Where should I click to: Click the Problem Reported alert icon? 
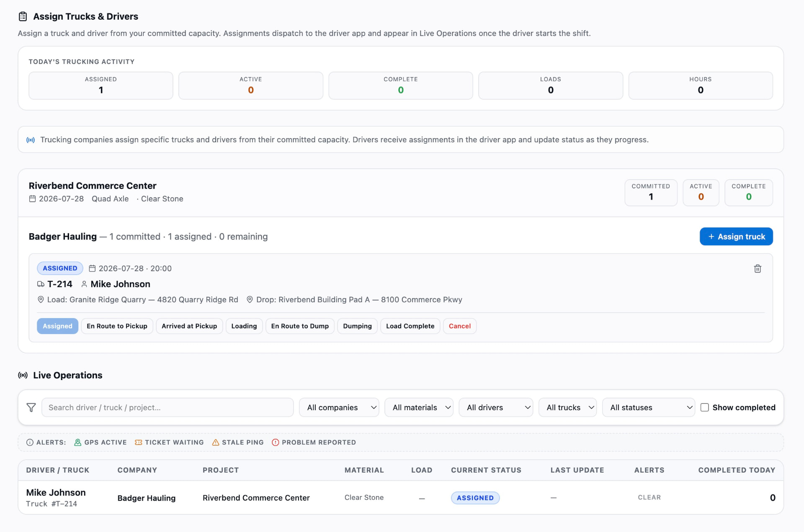click(x=275, y=442)
